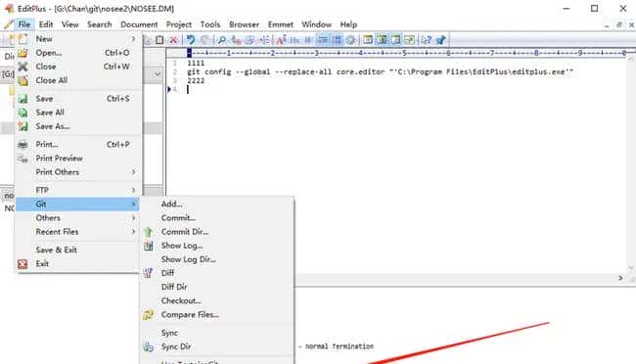This screenshot has width=636, height=364.
Task: Click the red X Delete toolbar icon
Action: pyautogui.click(x=173, y=40)
